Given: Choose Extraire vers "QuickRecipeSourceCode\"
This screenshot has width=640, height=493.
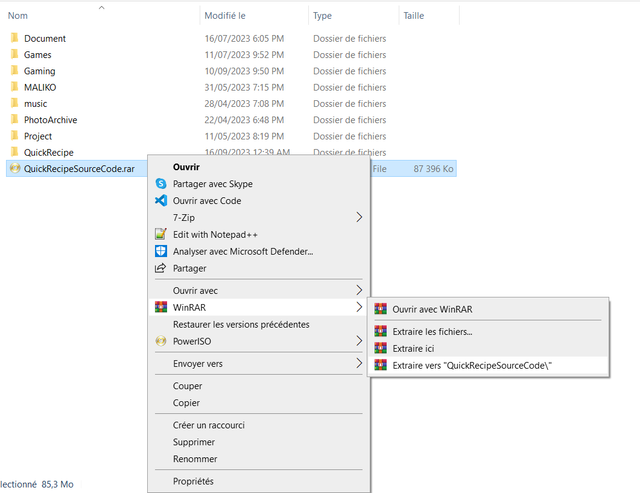Looking at the screenshot, I should 472,365.
